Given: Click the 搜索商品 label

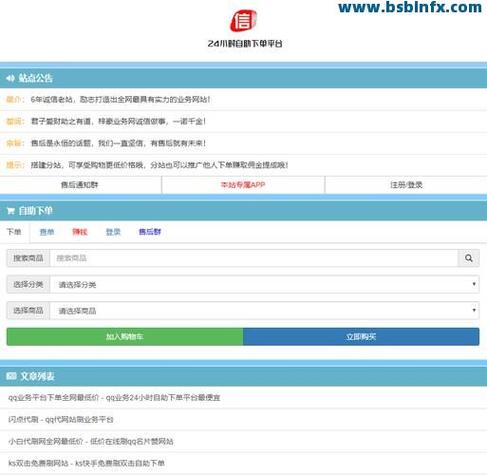Looking at the screenshot, I should tap(28, 258).
